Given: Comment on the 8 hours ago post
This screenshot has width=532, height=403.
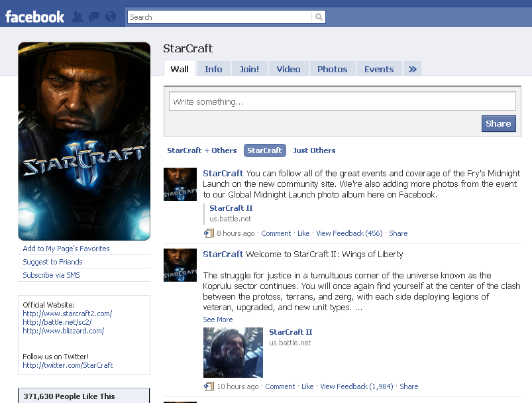Looking at the screenshot, I should click(276, 233).
